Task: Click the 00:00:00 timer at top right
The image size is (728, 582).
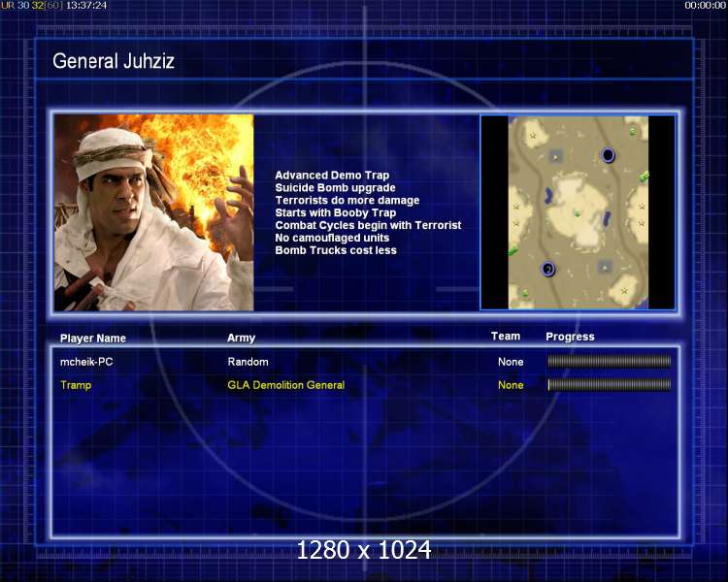Action: pyautogui.click(x=705, y=6)
